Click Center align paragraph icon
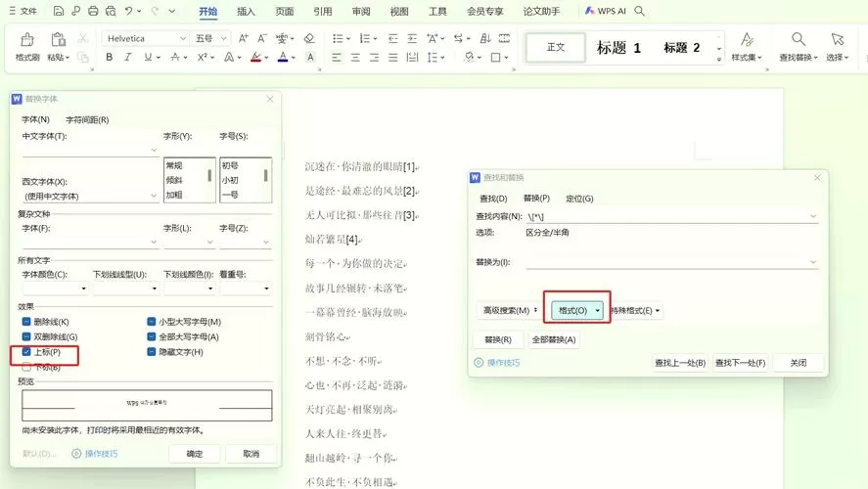 click(355, 57)
